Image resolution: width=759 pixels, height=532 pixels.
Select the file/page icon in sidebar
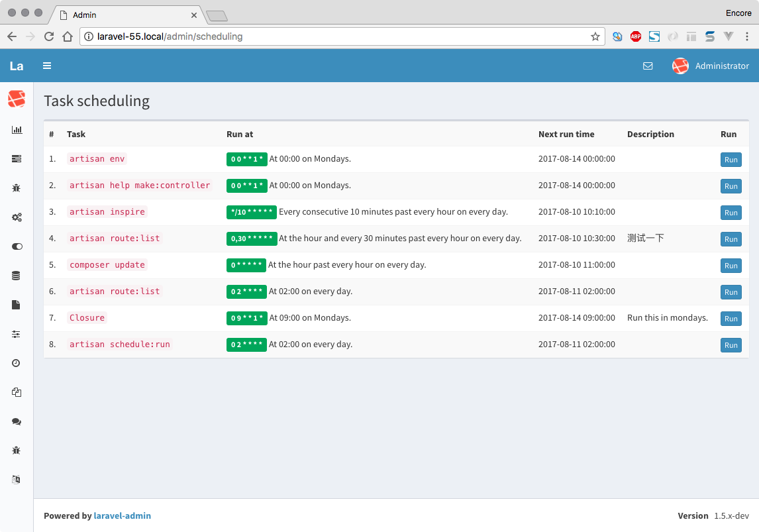coord(17,305)
